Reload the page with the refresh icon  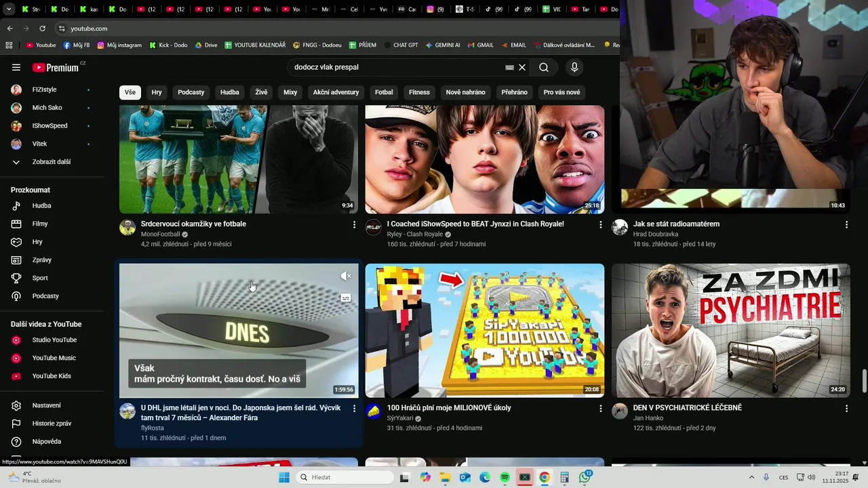[43, 28]
